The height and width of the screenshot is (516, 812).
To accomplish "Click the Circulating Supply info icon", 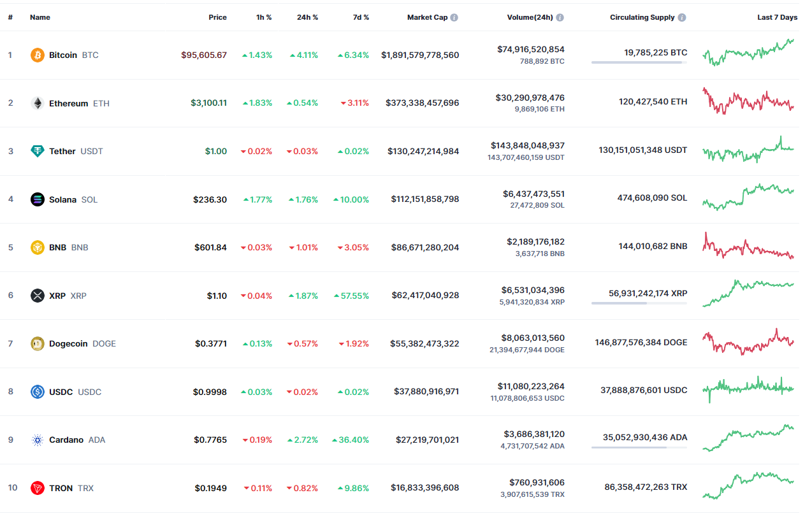I will [682, 18].
